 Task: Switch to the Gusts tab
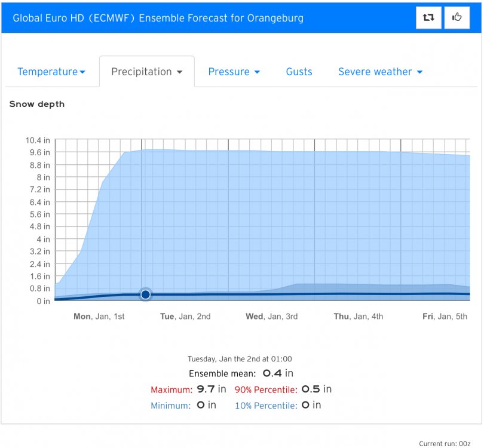pyautogui.click(x=299, y=72)
